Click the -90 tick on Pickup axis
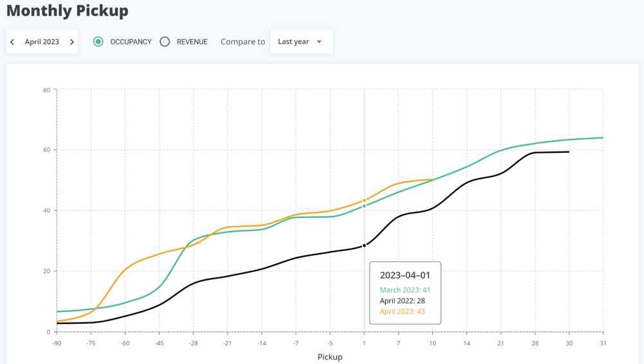 click(57, 343)
